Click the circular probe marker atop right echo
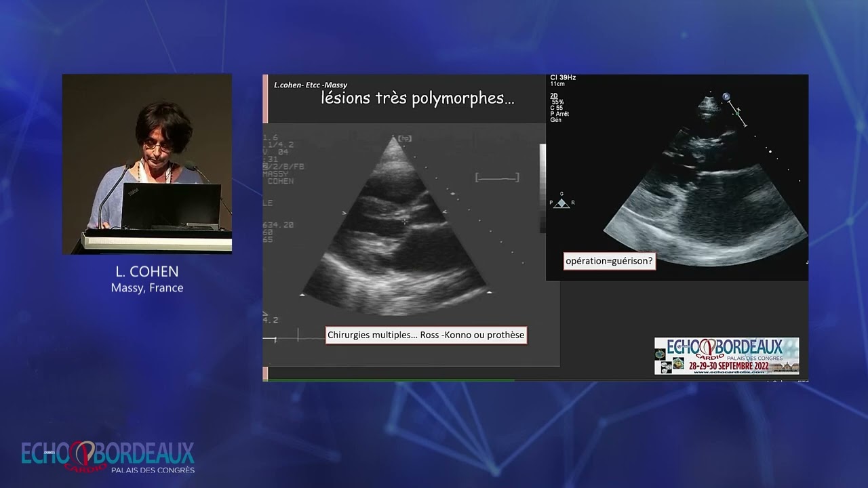The image size is (868, 488). click(x=726, y=97)
